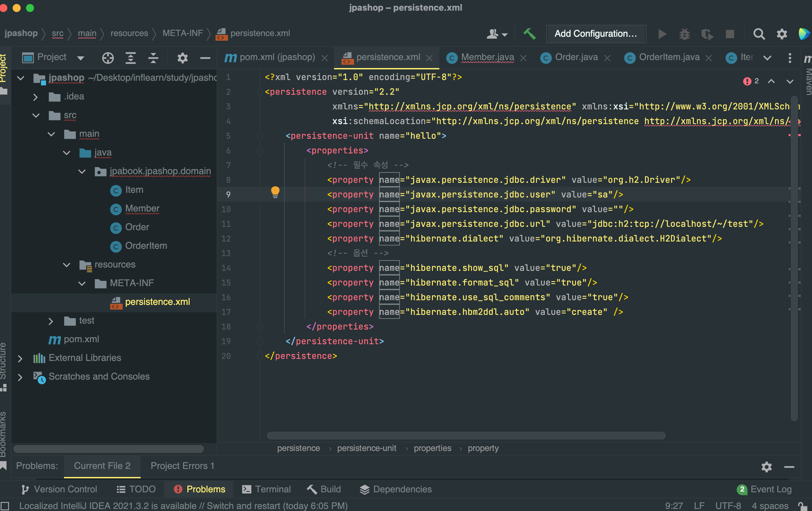
Task: Click Select Opened File target icon
Action: 108,58
